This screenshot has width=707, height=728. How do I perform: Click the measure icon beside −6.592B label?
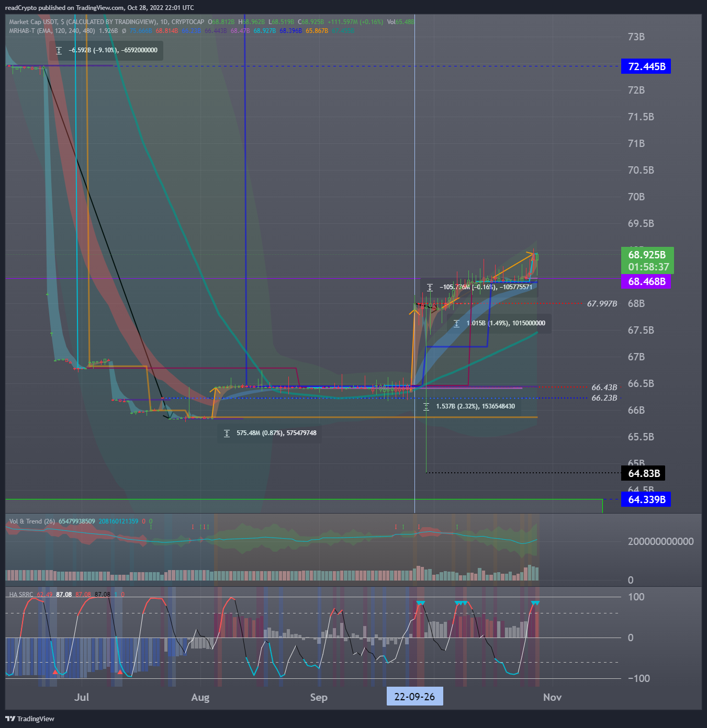[x=59, y=51]
